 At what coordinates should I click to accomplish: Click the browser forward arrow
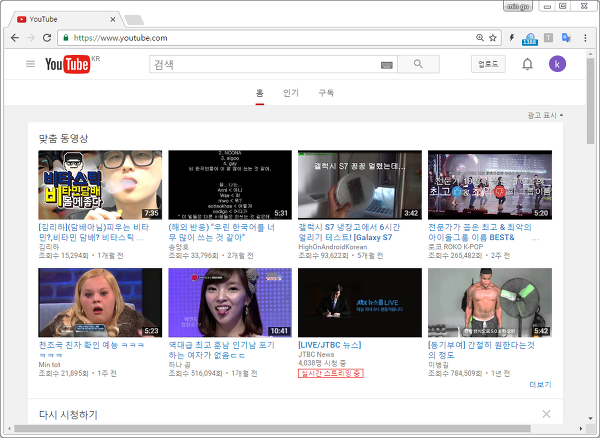pyautogui.click(x=31, y=38)
